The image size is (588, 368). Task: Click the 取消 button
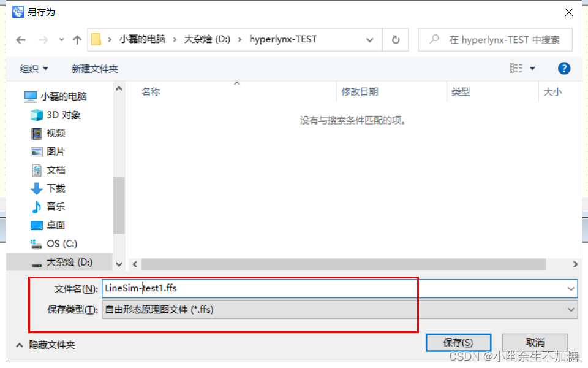[535, 342]
